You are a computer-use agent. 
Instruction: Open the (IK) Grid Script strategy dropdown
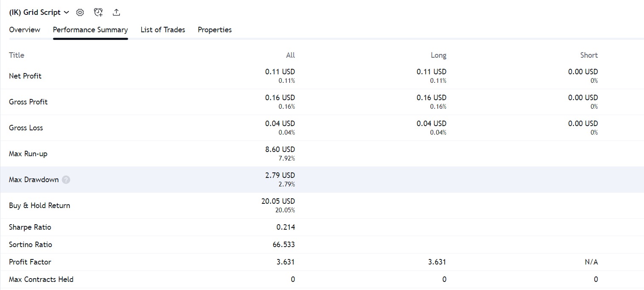[39, 12]
